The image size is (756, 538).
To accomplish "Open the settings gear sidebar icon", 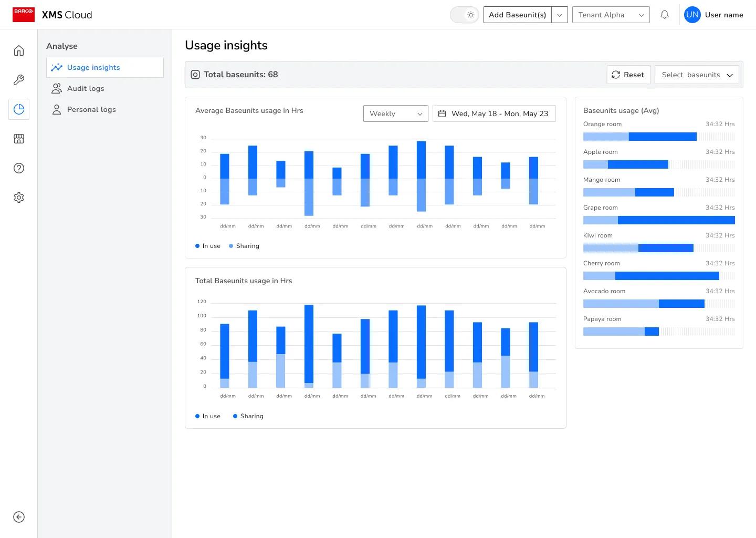I will (x=19, y=198).
